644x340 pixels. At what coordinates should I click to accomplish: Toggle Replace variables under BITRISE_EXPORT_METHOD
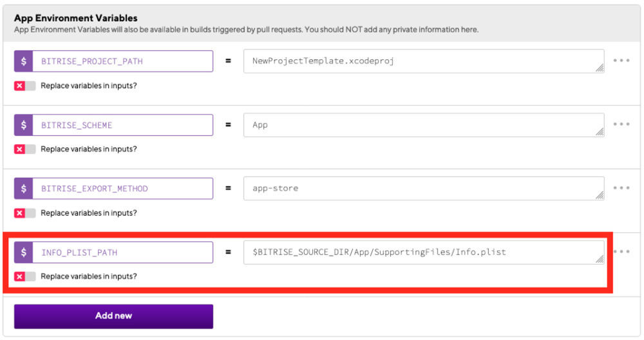[24, 212]
